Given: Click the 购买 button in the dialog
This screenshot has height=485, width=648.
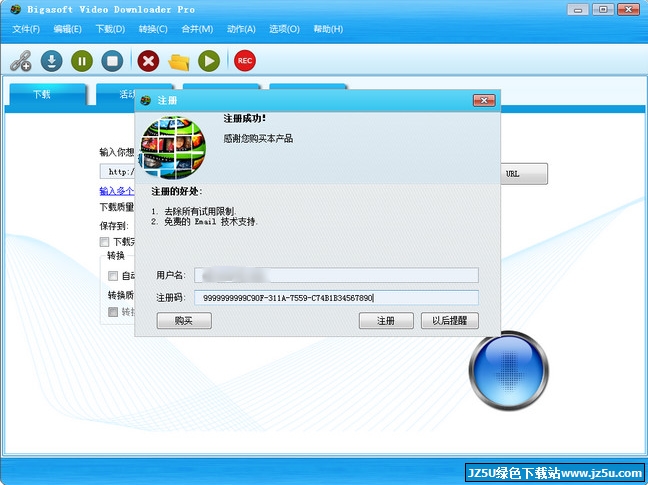Looking at the screenshot, I should 184,321.
